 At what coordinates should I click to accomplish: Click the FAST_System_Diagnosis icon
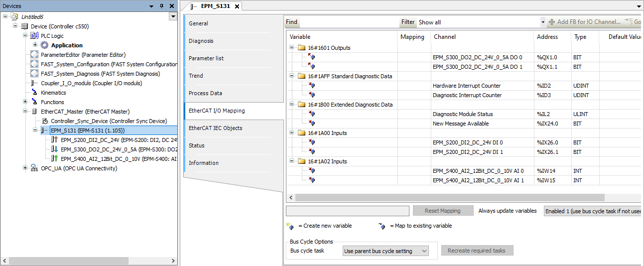click(34, 74)
